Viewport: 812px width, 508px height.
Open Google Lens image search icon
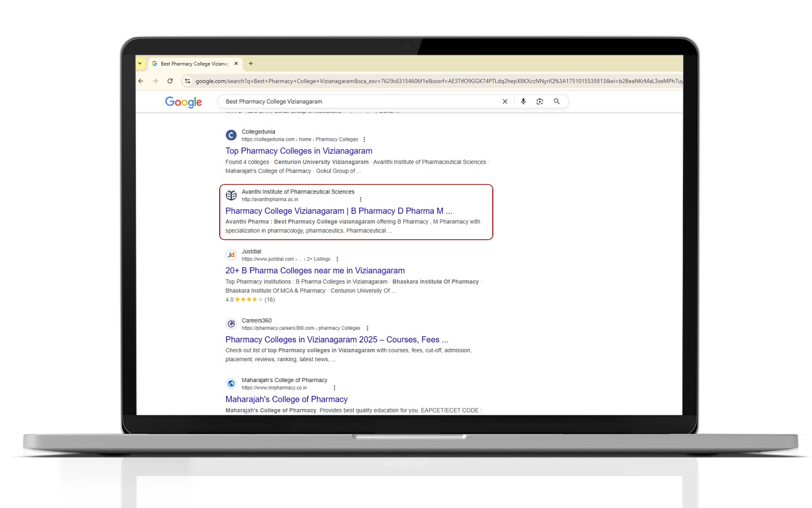point(539,102)
